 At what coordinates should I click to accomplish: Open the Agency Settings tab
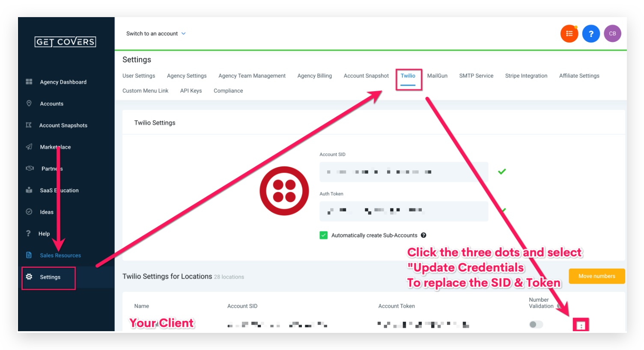coord(187,76)
